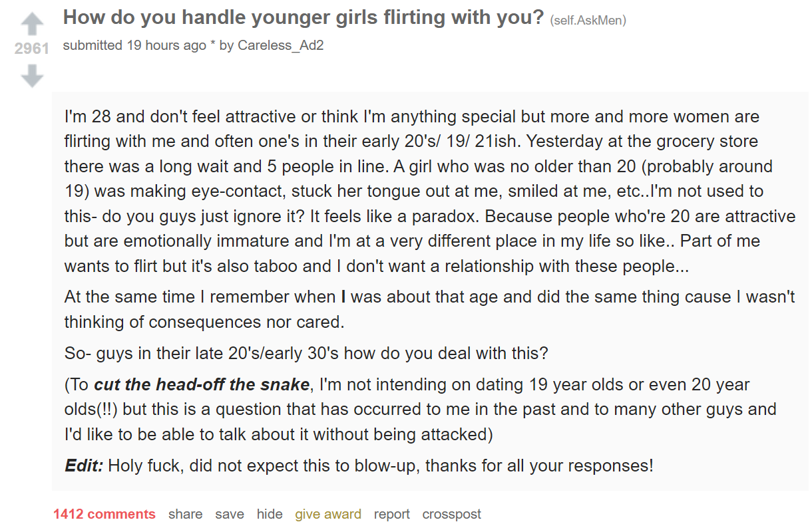Image resolution: width=812 pixels, height=524 pixels.
Task: Click the first paragraph starting 'I'm 28'
Action: 430,192
